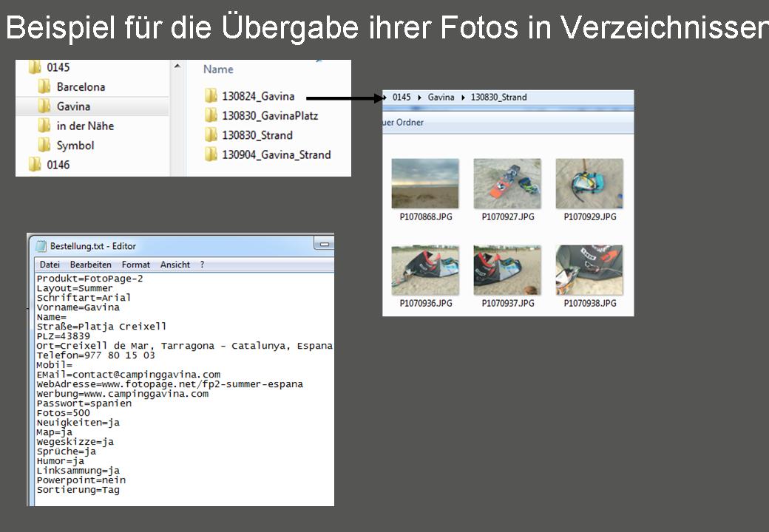The height and width of the screenshot is (532, 769).
Task: Click the P1070937.JPG file name label
Action: click(x=508, y=304)
